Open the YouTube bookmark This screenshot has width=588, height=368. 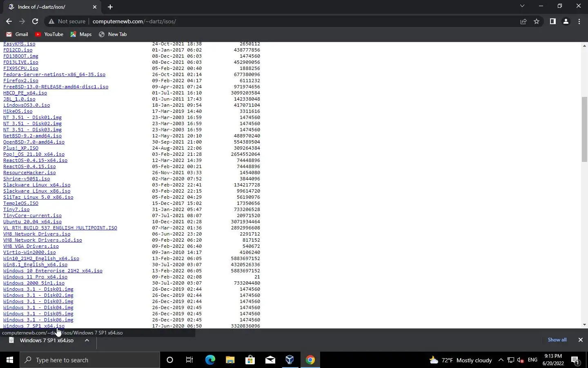[49, 34]
